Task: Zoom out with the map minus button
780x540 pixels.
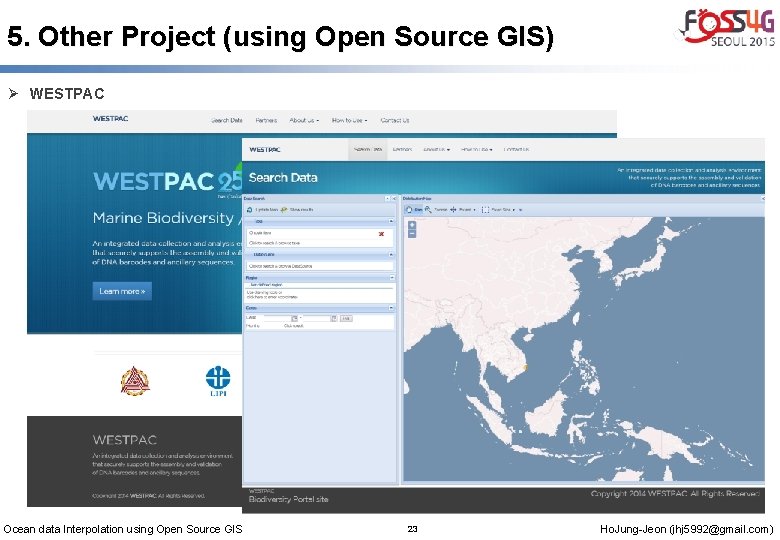Action: click(412, 233)
